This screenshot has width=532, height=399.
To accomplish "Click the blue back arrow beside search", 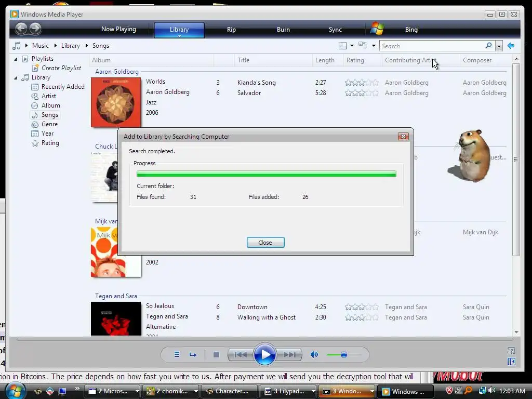I will coord(511,46).
